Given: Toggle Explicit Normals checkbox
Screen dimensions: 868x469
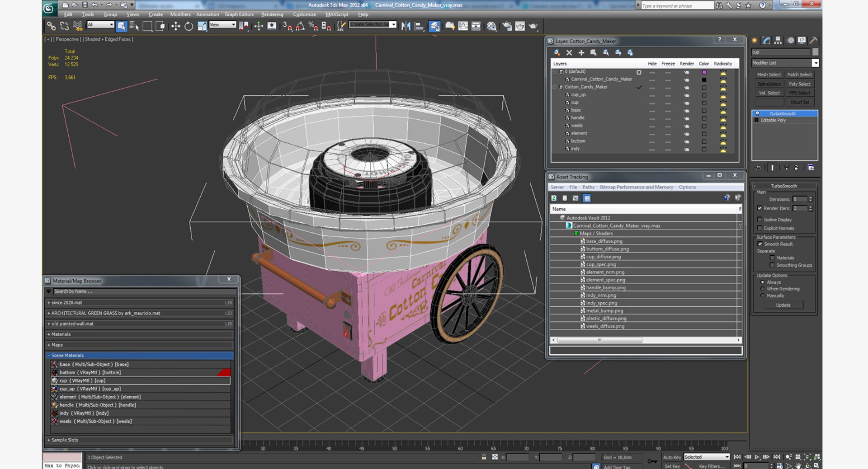Looking at the screenshot, I should click(760, 228).
